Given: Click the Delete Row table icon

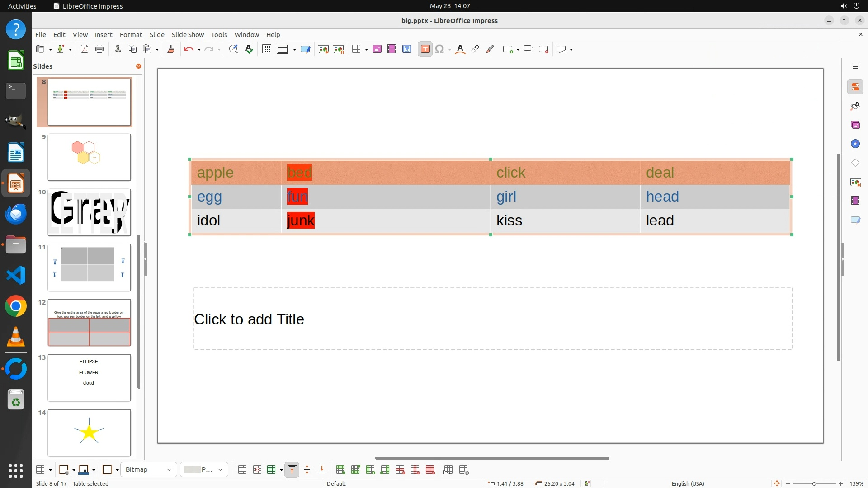Looking at the screenshot, I should pyautogui.click(x=400, y=470).
